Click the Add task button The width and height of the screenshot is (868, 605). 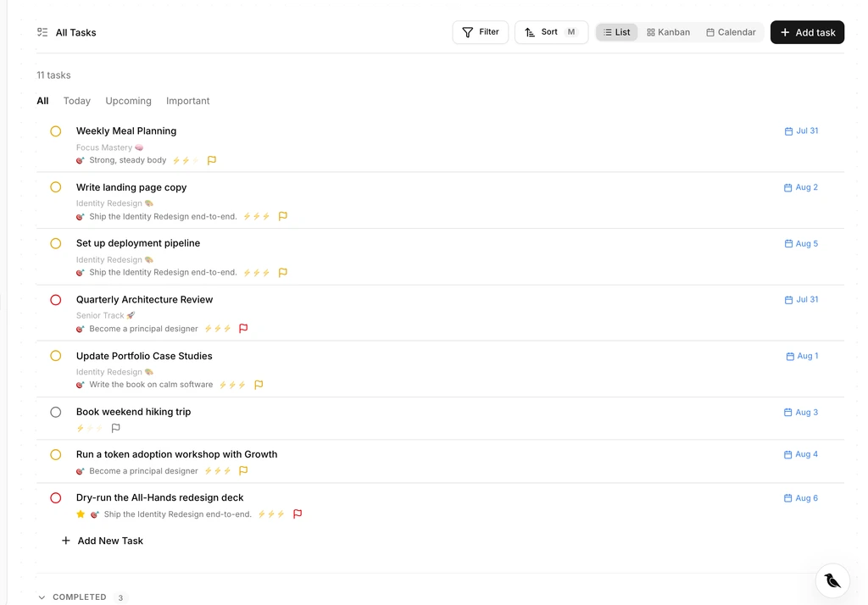pos(807,32)
